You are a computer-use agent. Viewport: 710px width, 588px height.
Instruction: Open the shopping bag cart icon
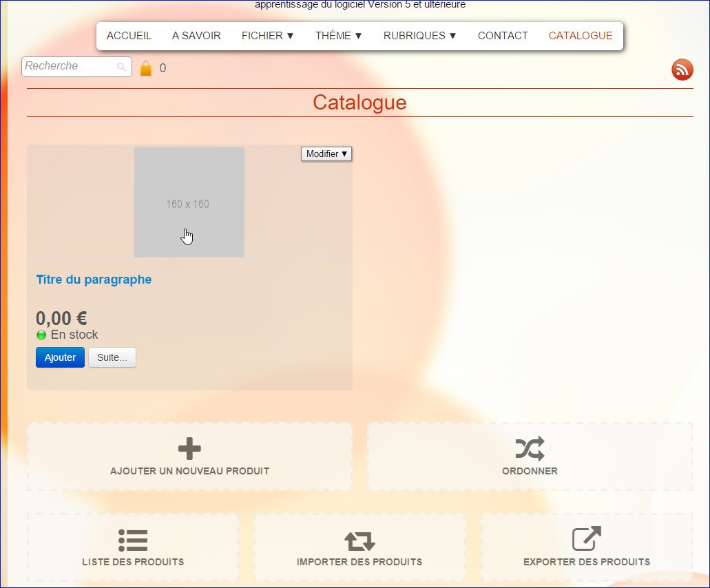(x=146, y=68)
